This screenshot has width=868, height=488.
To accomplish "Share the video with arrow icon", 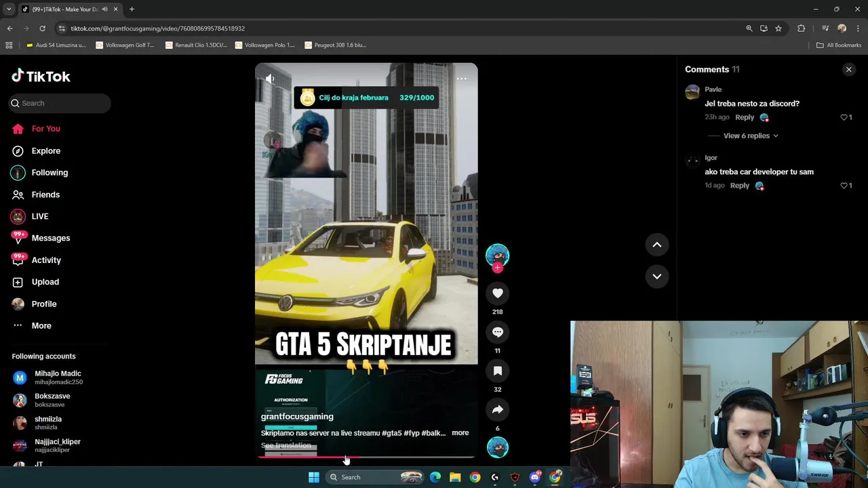I will coord(497,409).
